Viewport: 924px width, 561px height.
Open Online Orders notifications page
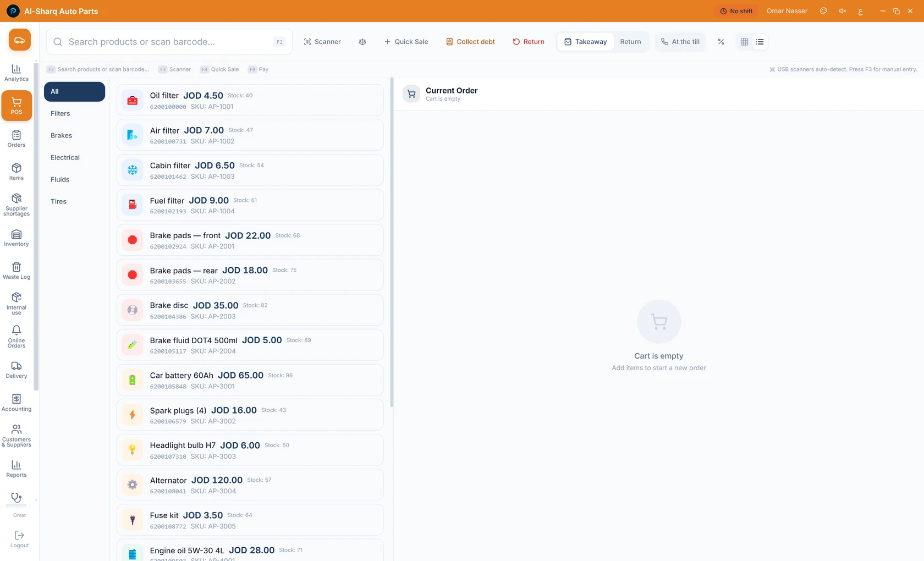[16, 337]
